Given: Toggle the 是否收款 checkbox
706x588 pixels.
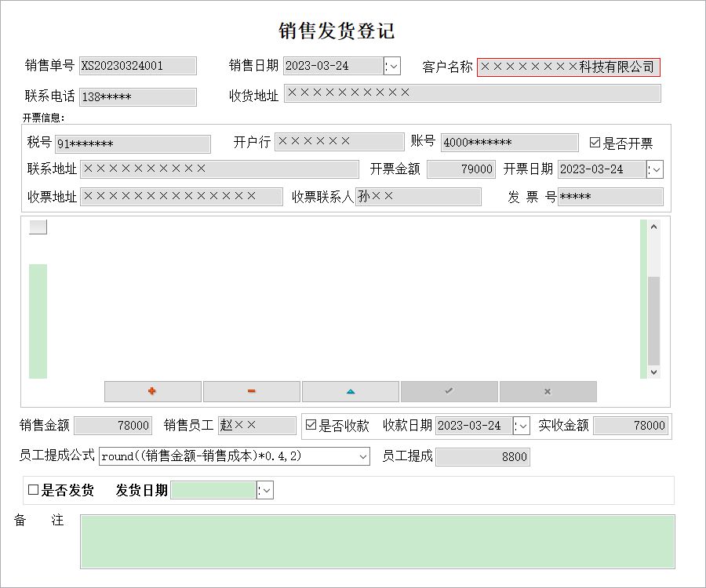Looking at the screenshot, I should (x=311, y=425).
